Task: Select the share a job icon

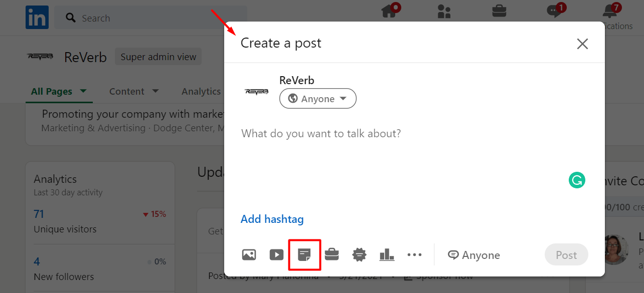Action: point(332,254)
